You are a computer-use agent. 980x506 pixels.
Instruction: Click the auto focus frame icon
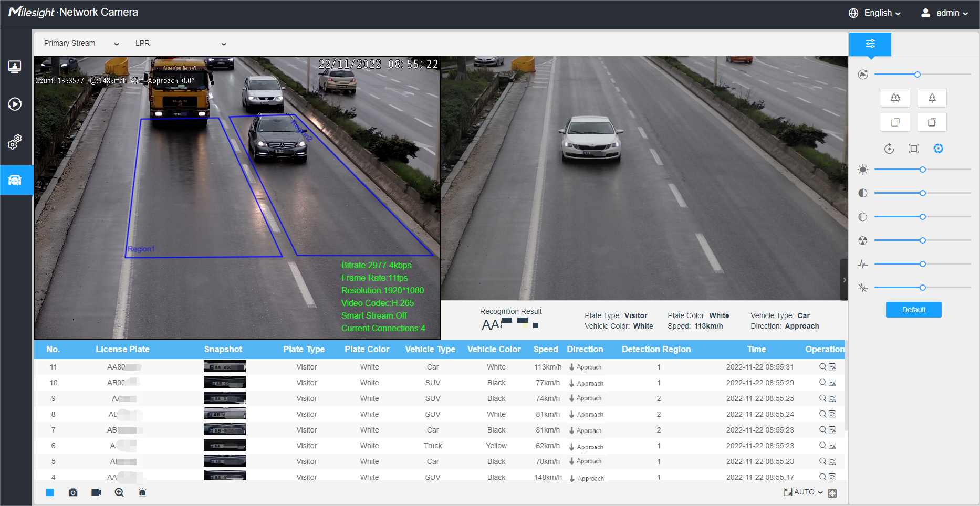click(914, 149)
